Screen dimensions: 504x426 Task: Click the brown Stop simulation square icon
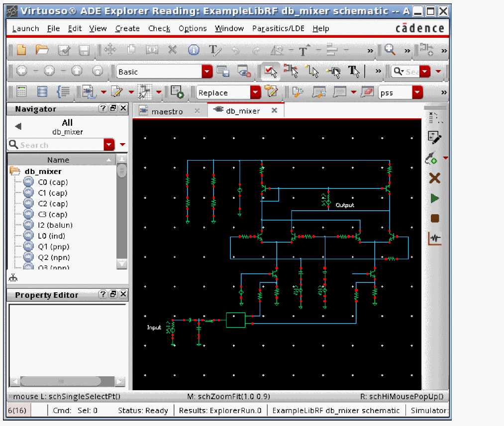click(x=435, y=218)
